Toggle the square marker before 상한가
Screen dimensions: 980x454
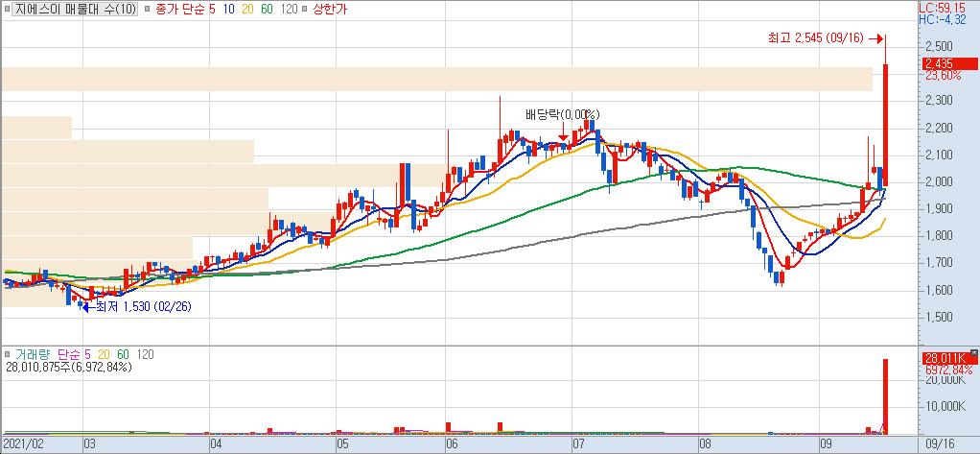point(305,10)
